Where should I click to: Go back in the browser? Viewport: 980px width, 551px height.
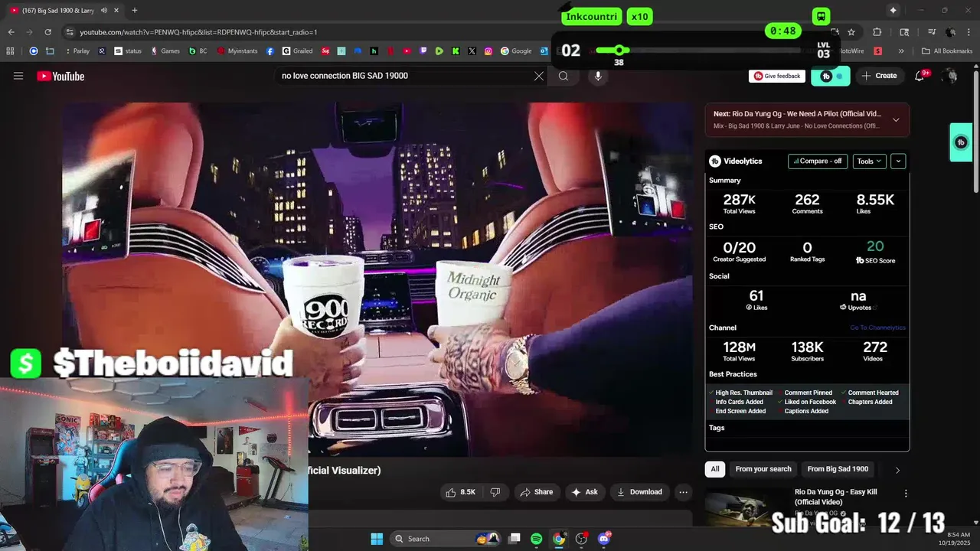tap(11, 32)
